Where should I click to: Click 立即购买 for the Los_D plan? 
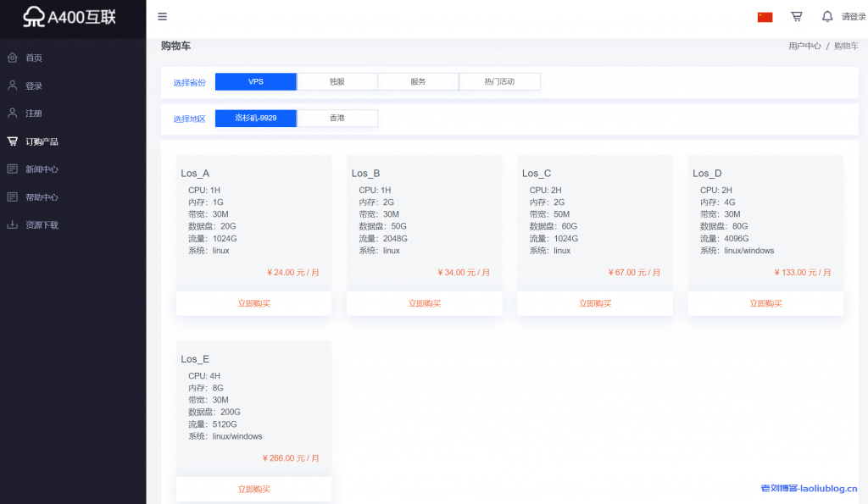point(765,303)
